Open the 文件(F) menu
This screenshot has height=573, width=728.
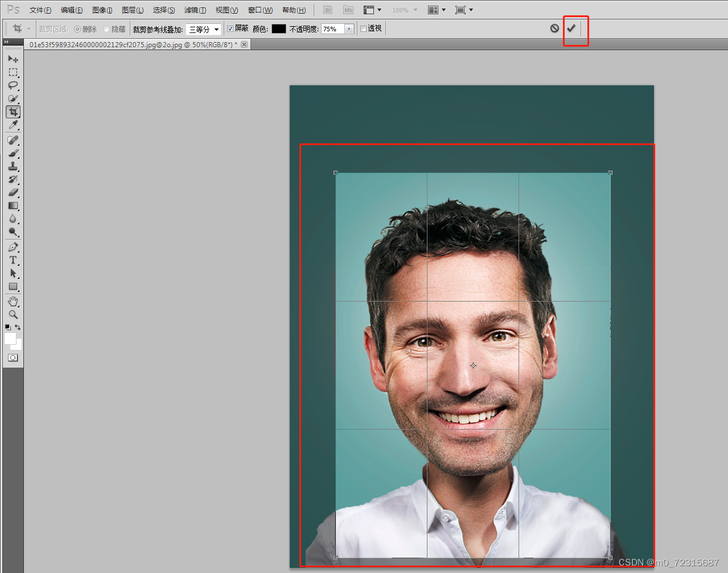(40, 10)
